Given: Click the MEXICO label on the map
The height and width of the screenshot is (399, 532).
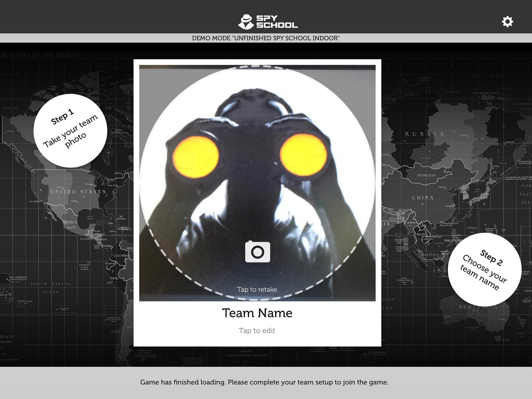Looking at the screenshot, I should tap(70, 222).
